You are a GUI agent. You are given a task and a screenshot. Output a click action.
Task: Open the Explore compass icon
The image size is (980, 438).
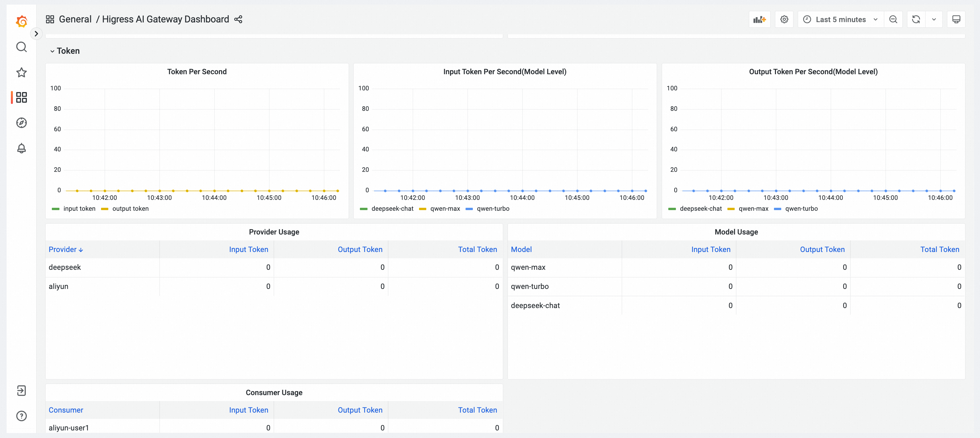(22, 123)
